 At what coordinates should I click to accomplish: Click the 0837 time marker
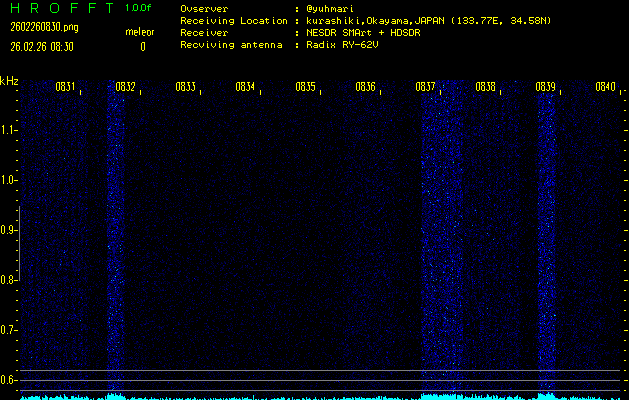pos(425,87)
